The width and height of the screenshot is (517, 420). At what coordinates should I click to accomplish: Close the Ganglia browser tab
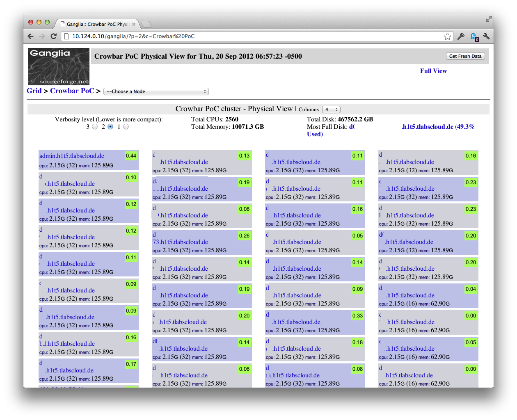tap(134, 24)
